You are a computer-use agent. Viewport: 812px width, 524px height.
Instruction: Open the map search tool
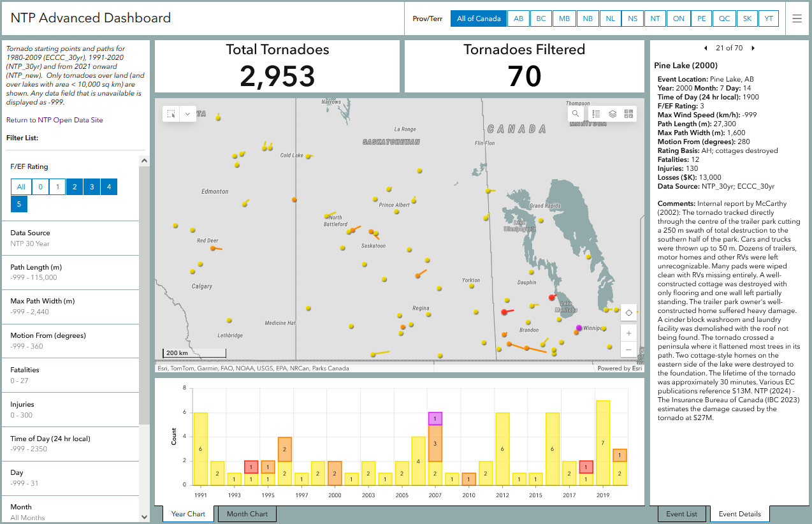576,113
